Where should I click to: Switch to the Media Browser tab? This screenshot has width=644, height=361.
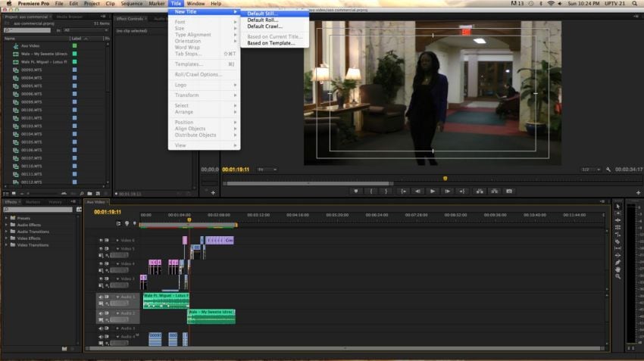(70, 17)
